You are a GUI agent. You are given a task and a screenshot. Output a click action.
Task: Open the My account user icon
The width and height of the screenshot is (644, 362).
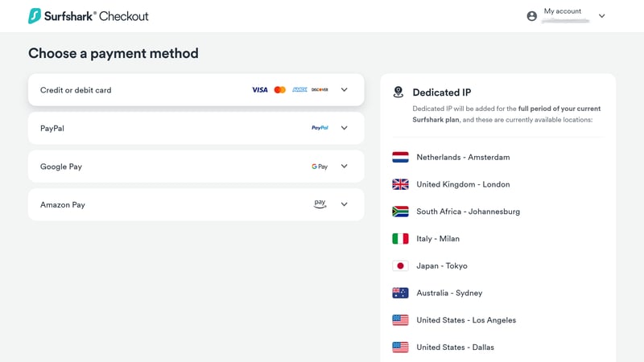coord(532,16)
